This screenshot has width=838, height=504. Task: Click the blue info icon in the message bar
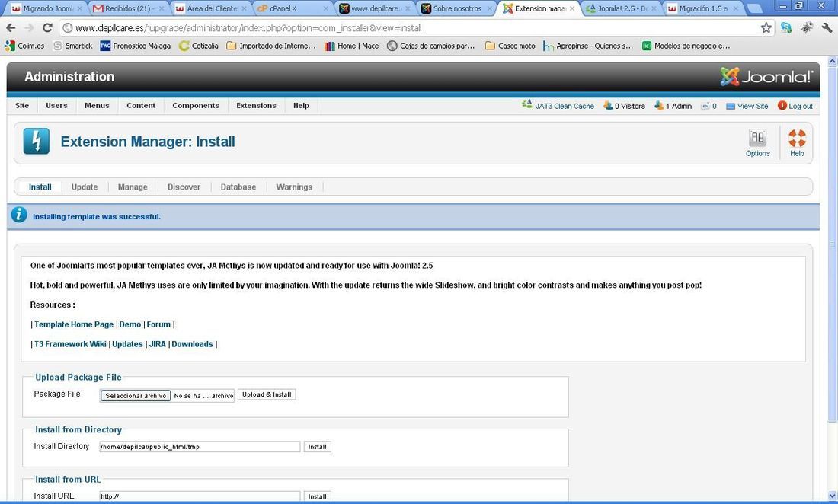point(19,215)
